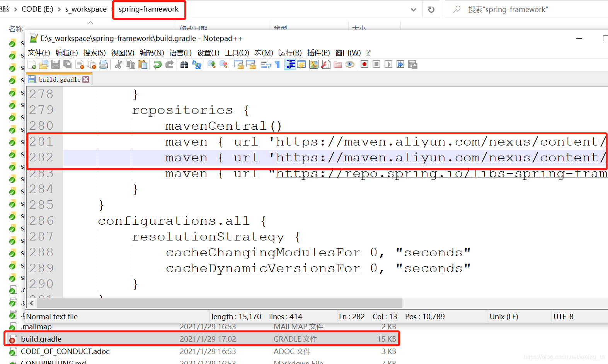This screenshot has height=364, width=608.
Task: Print the document using the printer icon
Action: (x=104, y=64)
